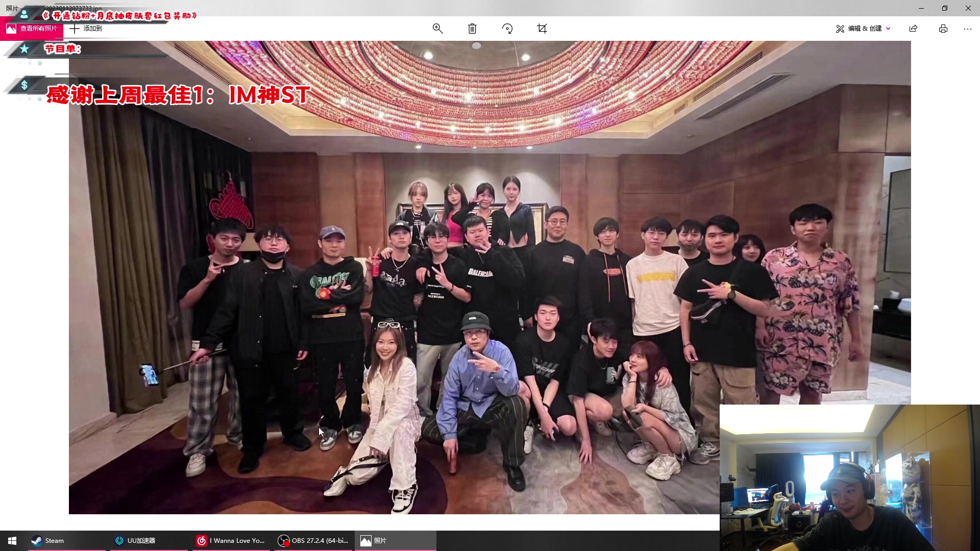
Task: Open the see-more ellipsis options
Action: (x=968, y=29)
